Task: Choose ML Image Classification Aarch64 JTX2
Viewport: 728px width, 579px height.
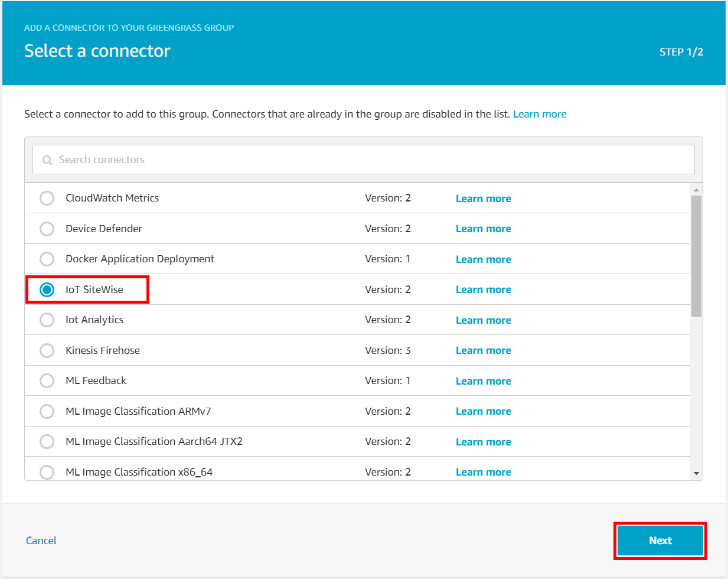Action: tap(47, 442)
